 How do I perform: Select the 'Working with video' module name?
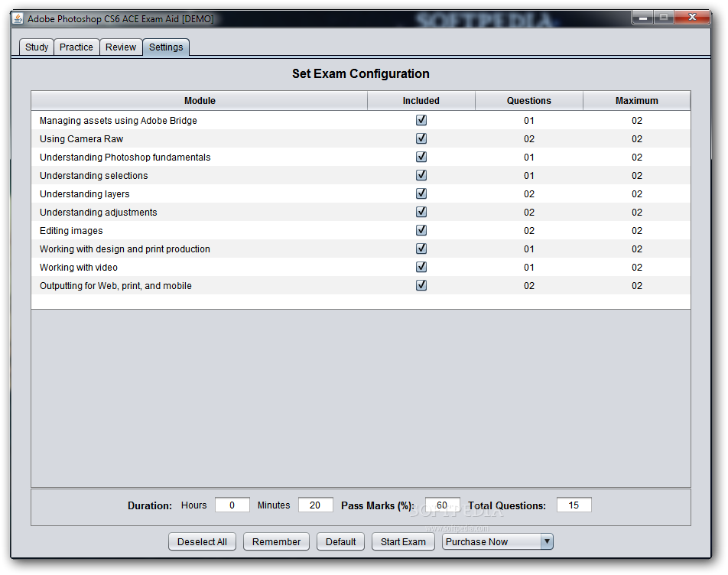tap(79, 268)
